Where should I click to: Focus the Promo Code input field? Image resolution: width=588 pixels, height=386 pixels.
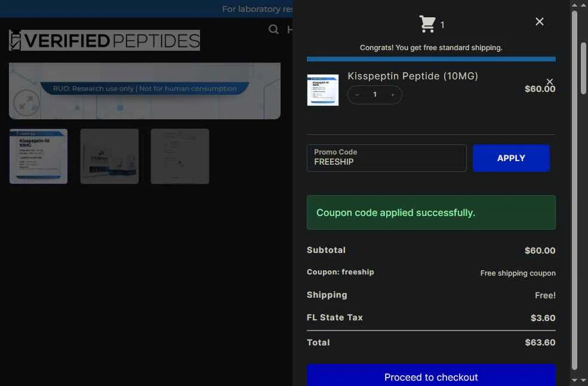[x=387, y=158]
